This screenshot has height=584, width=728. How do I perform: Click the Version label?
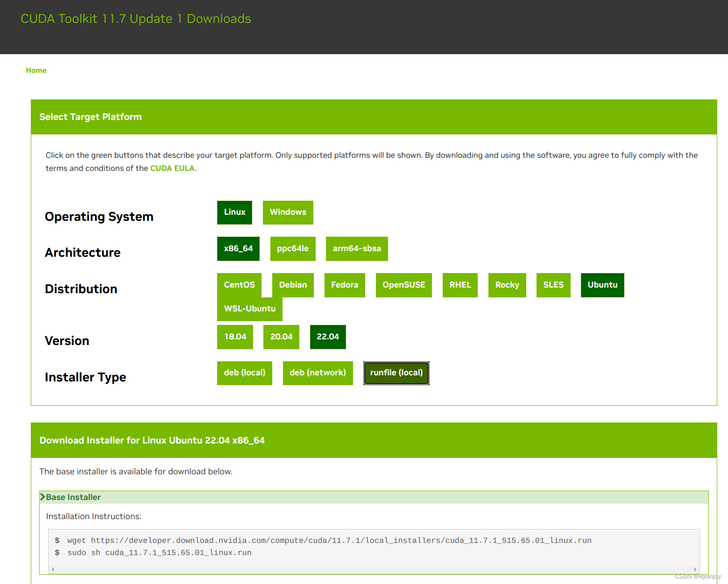click(67, 341)
